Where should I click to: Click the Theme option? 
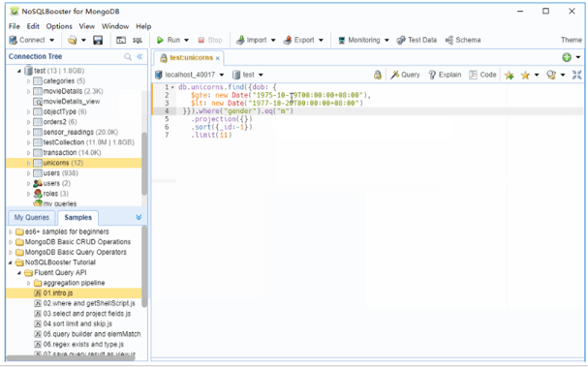tap(572, 40)
